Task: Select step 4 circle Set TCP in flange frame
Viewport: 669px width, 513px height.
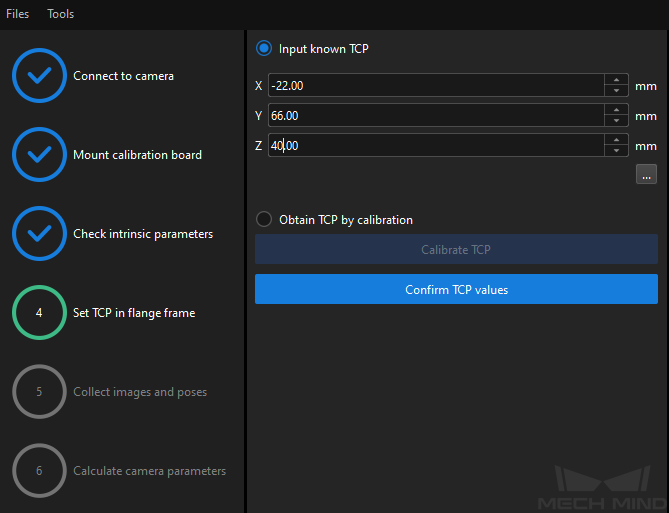Action: point(39,312)
